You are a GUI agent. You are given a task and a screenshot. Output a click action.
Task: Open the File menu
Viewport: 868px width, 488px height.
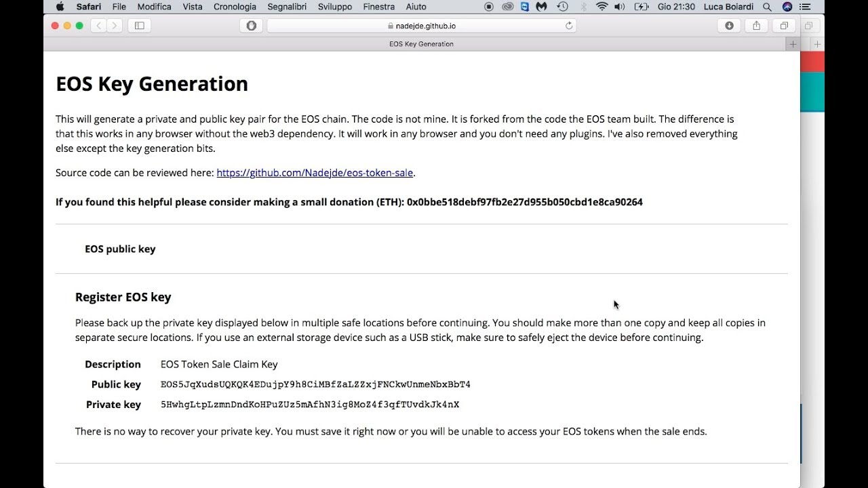(119, 7)
